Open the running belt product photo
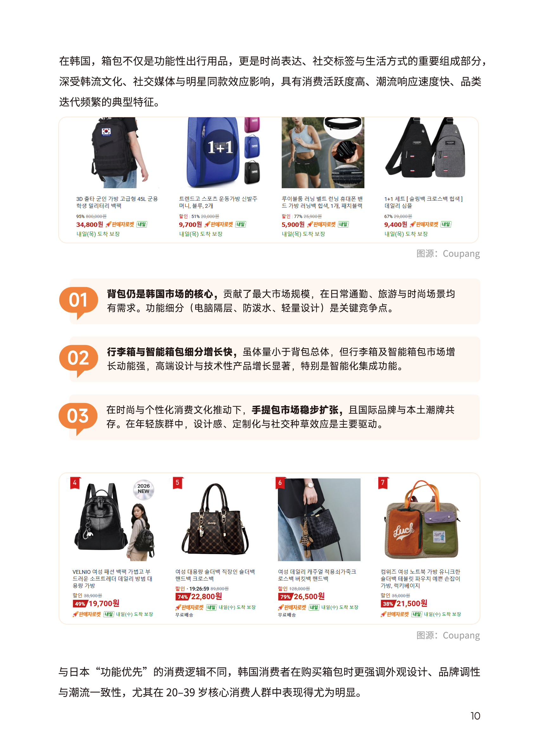The height and width of the screenshot is (756, 539). [323, 153]
